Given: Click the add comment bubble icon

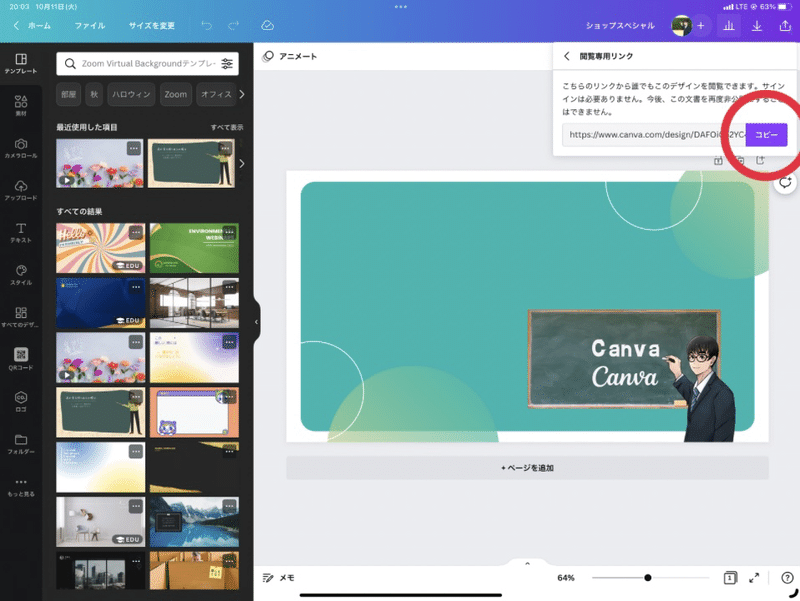Looking at the screenshot, I should click(785, 182).
